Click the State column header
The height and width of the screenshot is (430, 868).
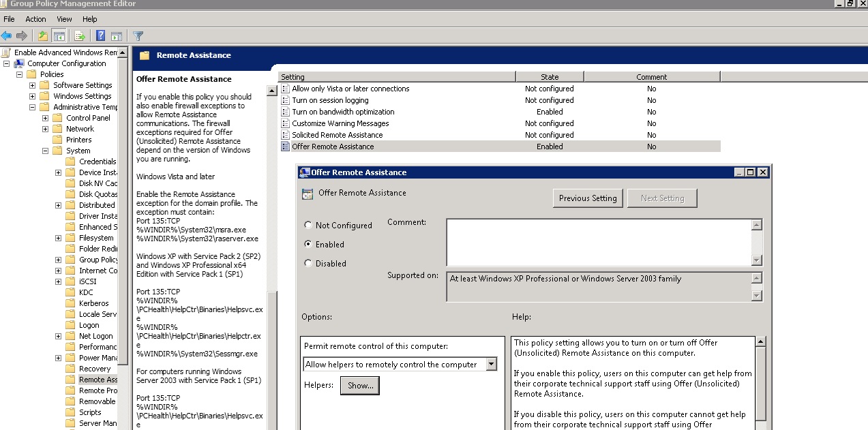point(550,77)
